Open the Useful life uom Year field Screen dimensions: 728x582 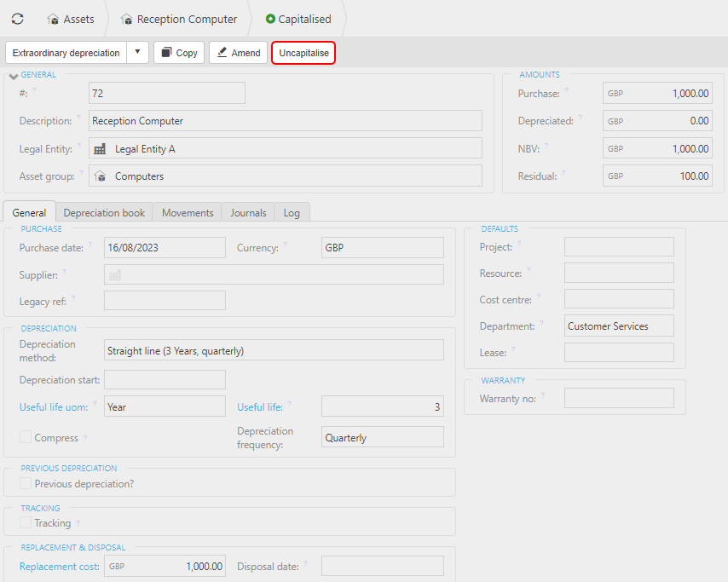click(x=165, y=406)
